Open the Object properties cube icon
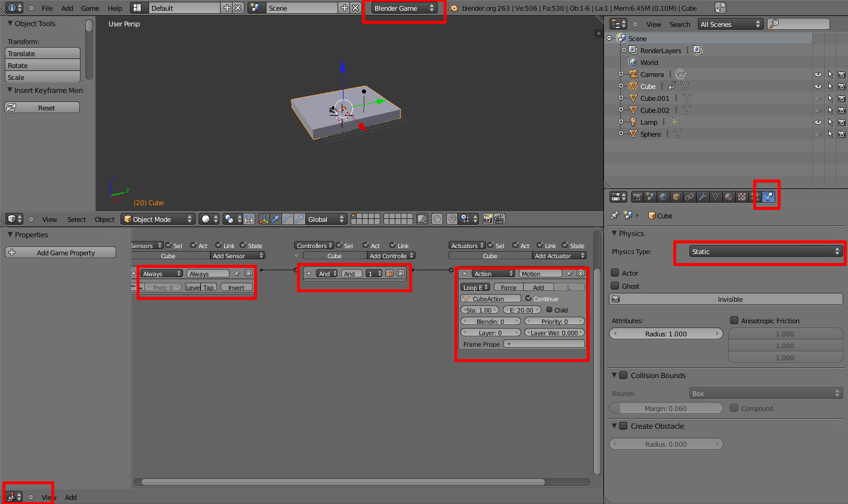Viewport: 848px width, 504px height. 676,197
